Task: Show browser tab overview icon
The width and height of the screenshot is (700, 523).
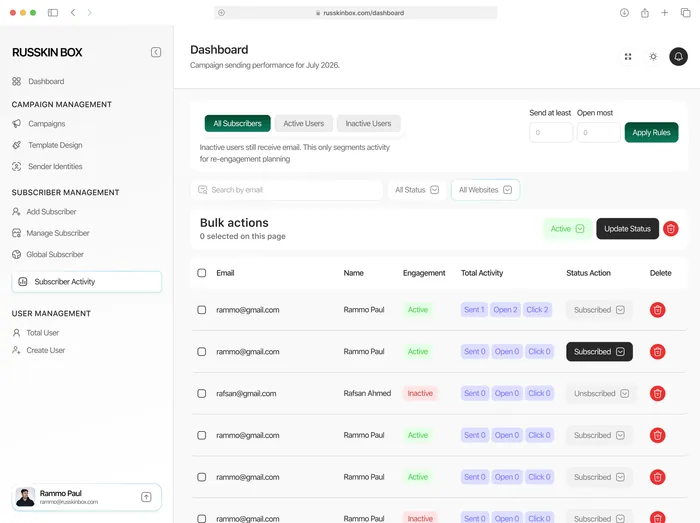Action: click(x=685, y=13)
